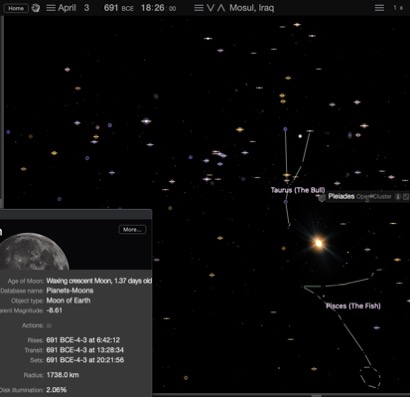Select the month field April
This screenshot has width=410, height=397.
click(x=67, y=8)
